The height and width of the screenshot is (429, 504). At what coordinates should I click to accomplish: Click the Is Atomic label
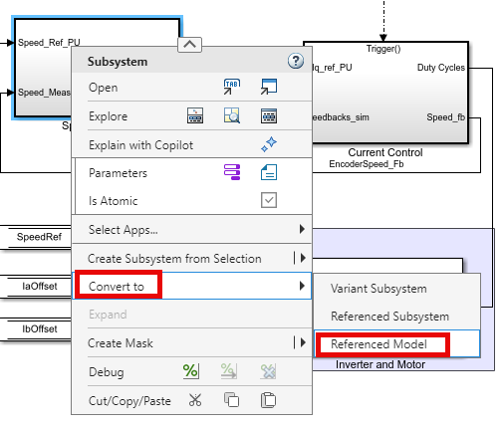(113, 201)
